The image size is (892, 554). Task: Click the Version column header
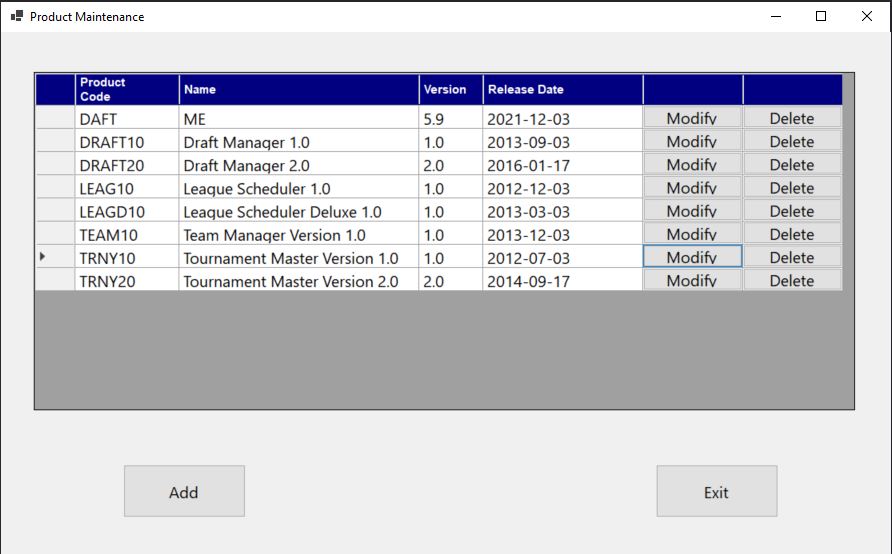(450, 89)
